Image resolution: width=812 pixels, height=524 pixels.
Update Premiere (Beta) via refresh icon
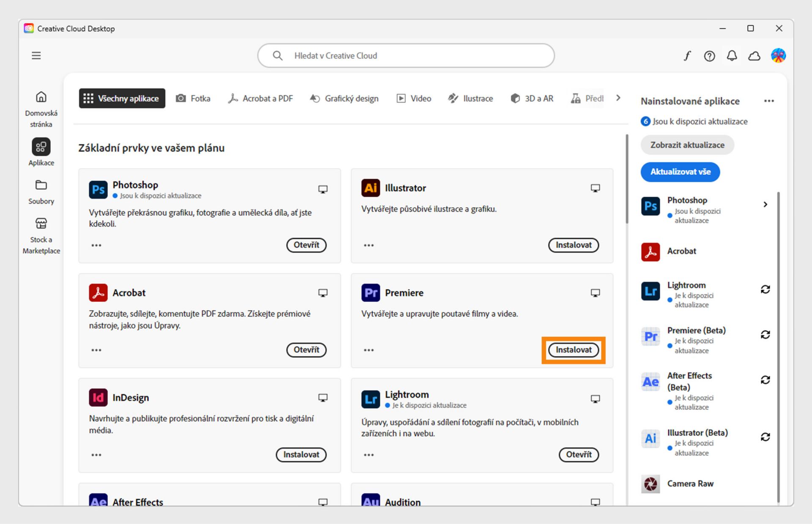pyautogui.click(x=765, y=335)
